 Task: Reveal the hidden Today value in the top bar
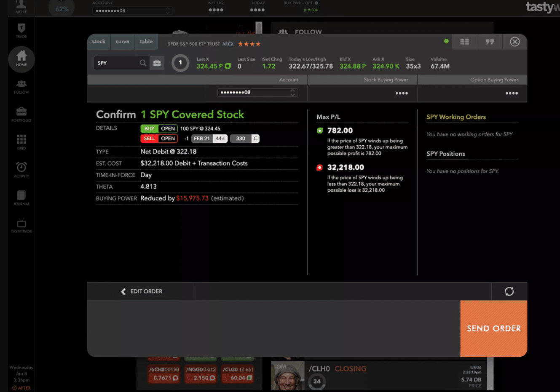257,10
